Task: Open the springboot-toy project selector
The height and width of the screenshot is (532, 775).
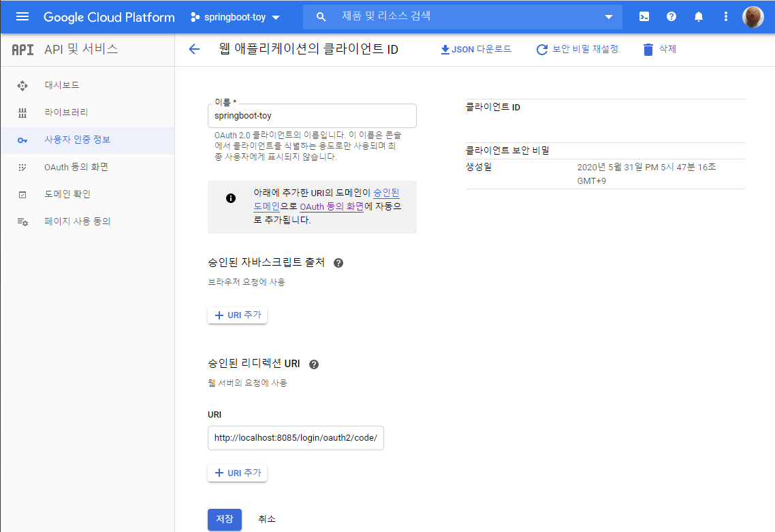Action: pyautogui.click(x=235, y=17)
